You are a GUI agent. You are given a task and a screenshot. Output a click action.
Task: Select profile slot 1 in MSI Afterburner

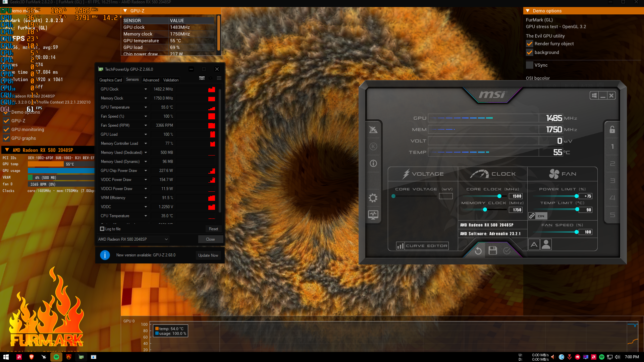[612, 146]
